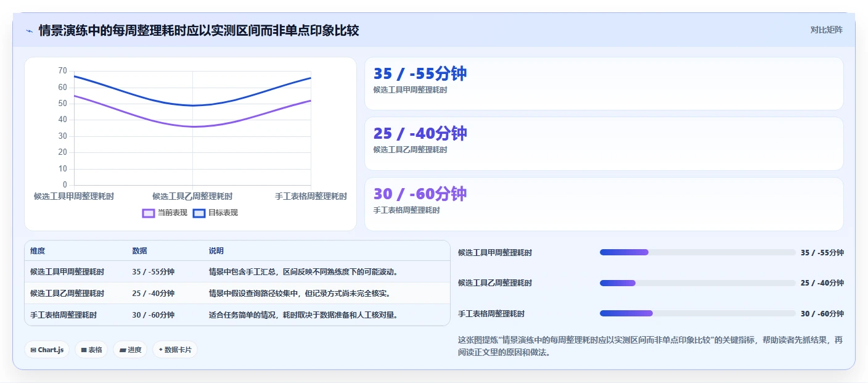
Task: Toggle the 当前表现 legend swatch
Action: coord(148,213)
